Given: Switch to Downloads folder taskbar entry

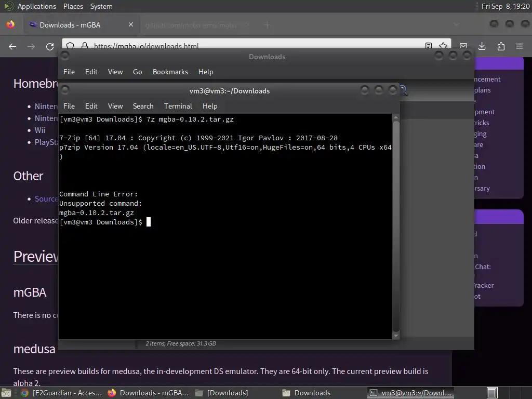Looking at the screenshot, I should click(323, 393).
